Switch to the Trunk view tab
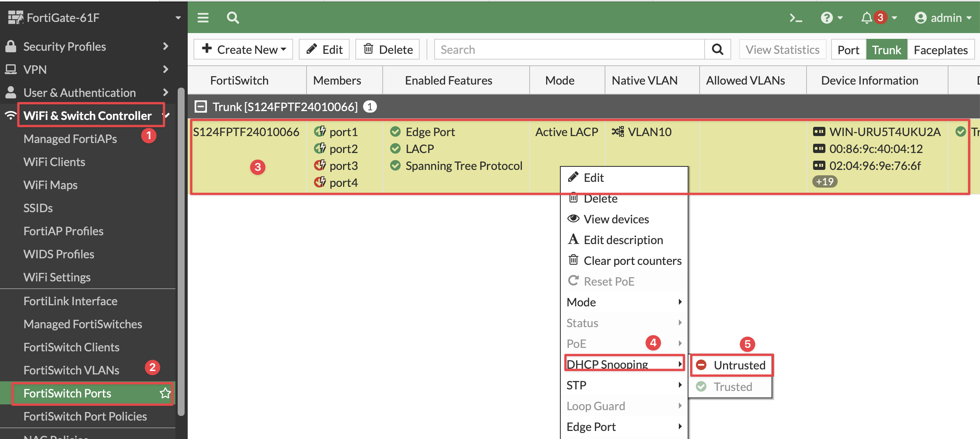Image resolution: width=980 pixels, height=439 pixels. tap(887, 50)
